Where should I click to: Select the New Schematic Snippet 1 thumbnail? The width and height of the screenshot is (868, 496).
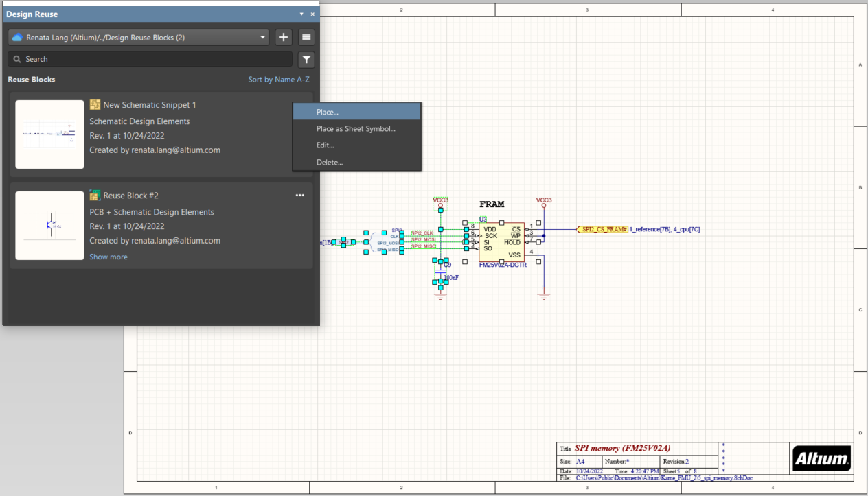coord(49,134)
